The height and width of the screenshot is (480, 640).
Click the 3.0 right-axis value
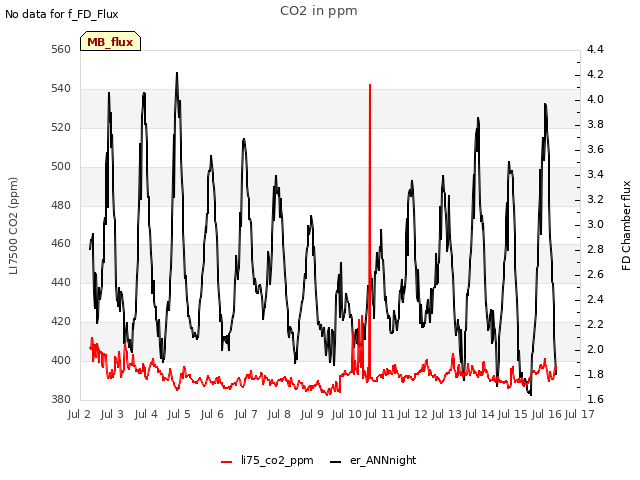(595, 224)
